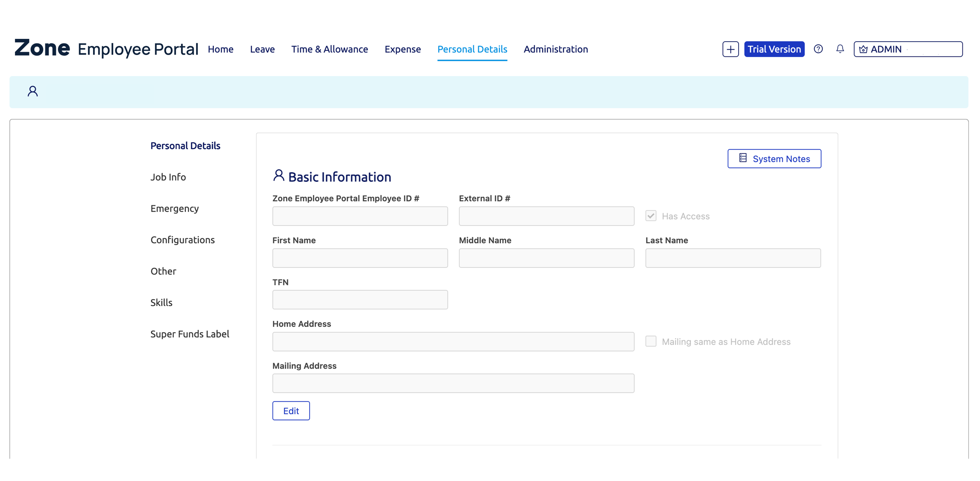Click the Trial Version badge
This screenshot has width=980, height=481.
[x=774, y=49]
